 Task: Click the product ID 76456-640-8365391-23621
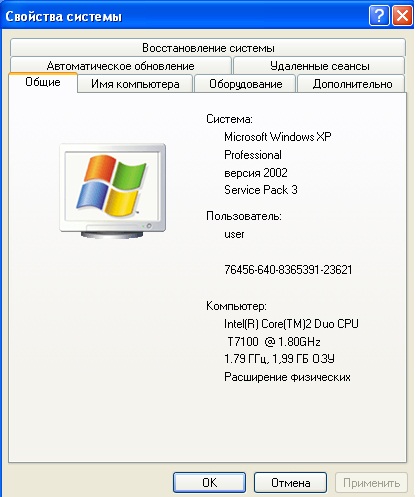288,269
